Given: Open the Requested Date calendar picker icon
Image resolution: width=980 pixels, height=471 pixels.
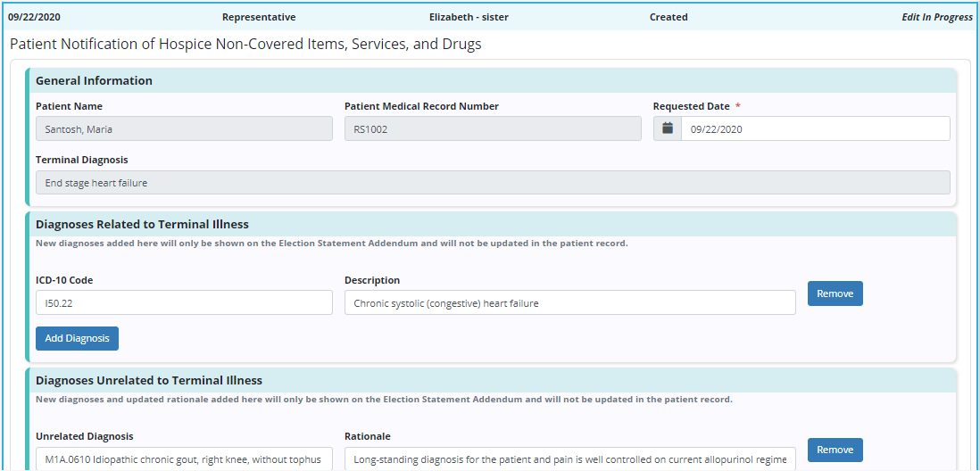Looking at the screenshot, I should pyautogui.click(x=668, y=128).
